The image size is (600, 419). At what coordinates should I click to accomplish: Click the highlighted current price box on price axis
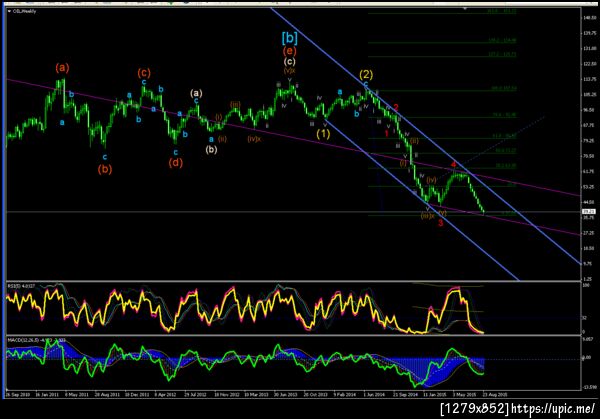click(x=588, y=211)
